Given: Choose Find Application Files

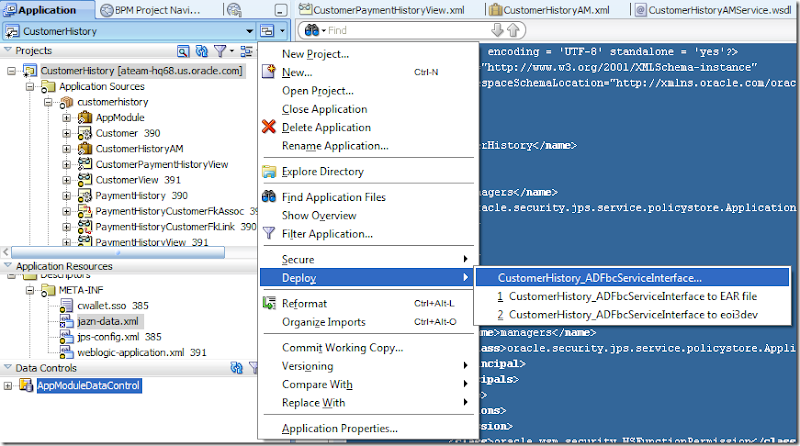Looking at the screenshot, I should 334,197.
